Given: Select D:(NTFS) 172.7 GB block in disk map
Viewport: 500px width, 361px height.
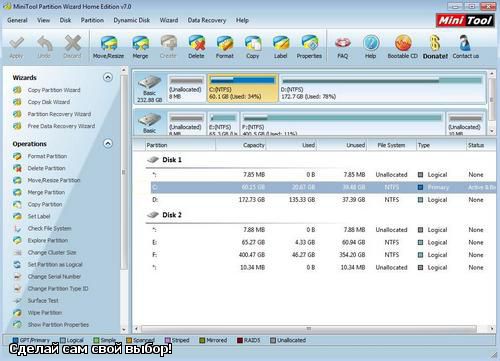Looking at the screenshot, I should coord(382,88).
